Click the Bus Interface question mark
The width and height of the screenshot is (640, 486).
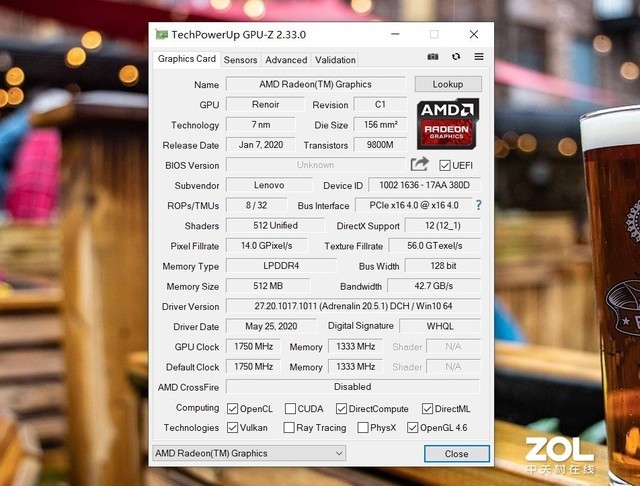[x=478, y=205]
